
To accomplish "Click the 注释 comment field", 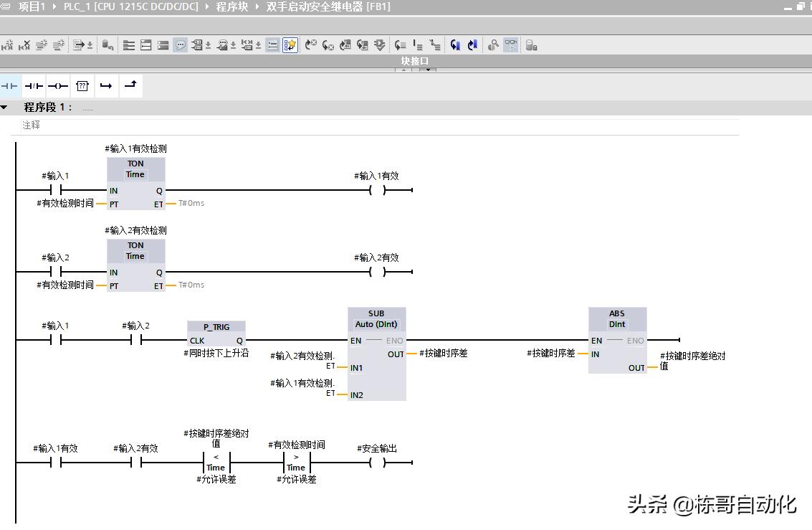I will tap(32, 125).
